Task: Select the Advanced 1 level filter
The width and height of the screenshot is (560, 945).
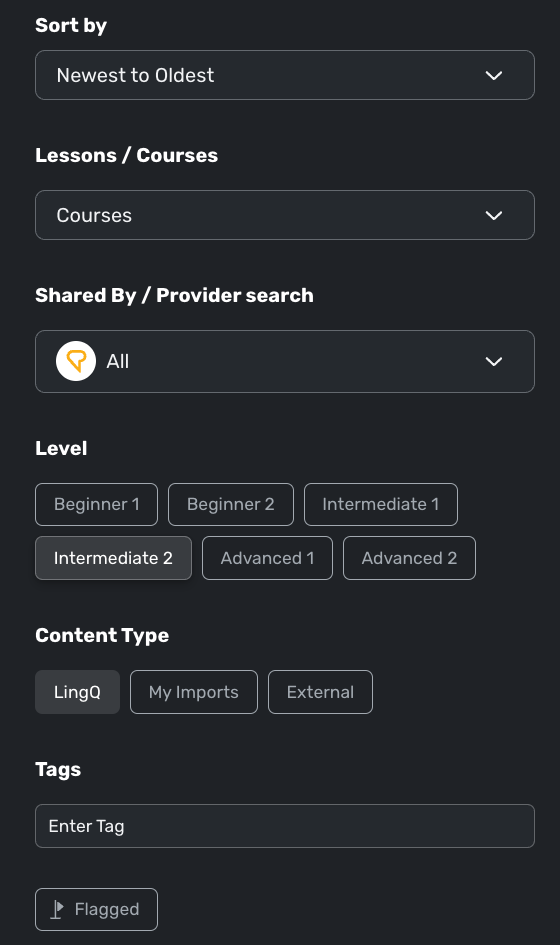Action: [x=267, y=558]
